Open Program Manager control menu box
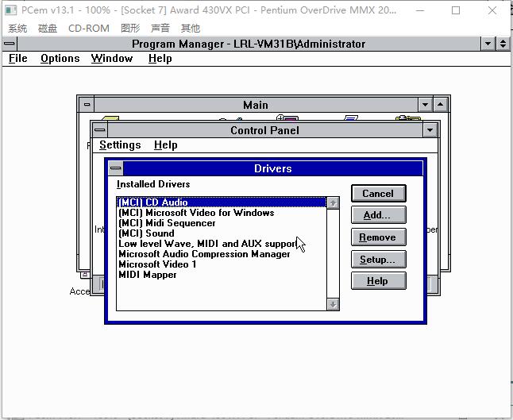 click(x=10, y=44)
